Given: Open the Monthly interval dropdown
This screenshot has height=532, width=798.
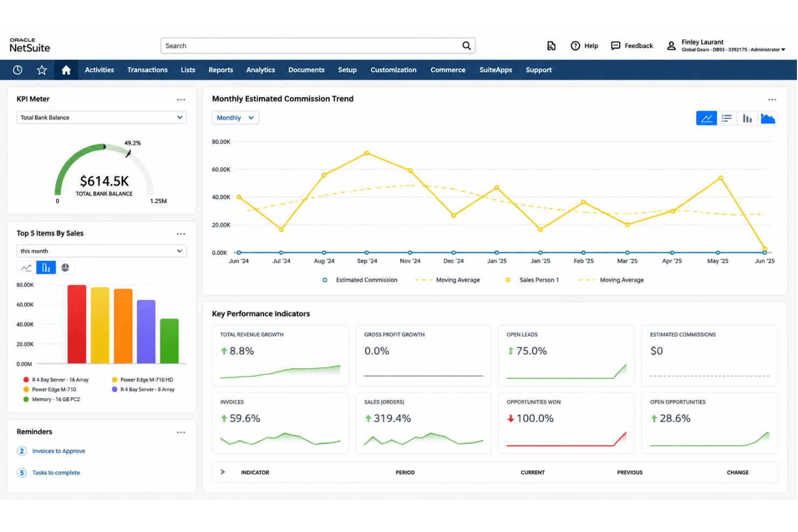Looking at the screenshot, I should coord(235,118).
